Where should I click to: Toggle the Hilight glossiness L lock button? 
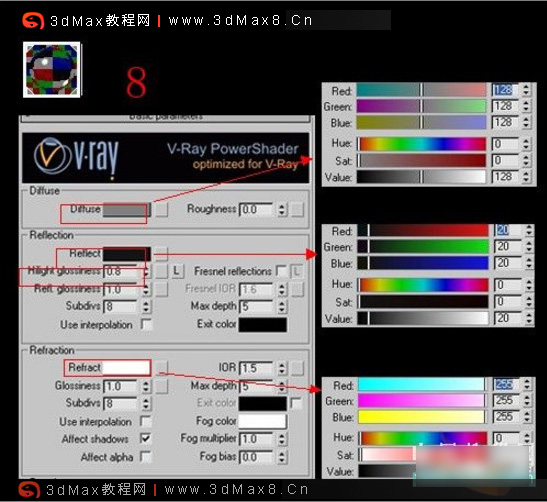pos(177,271)
